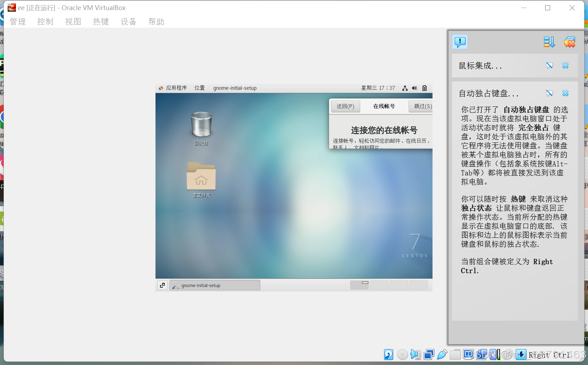Open the 帮助 menu

[156, 21]
